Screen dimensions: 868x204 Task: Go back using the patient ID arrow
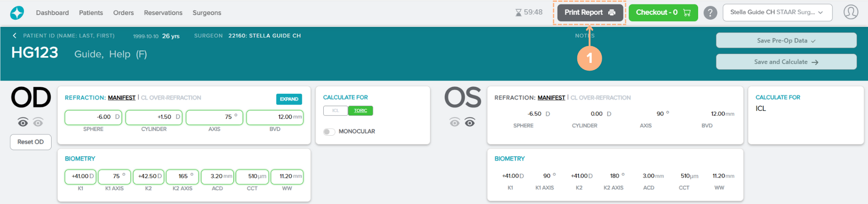click(14, 36)
